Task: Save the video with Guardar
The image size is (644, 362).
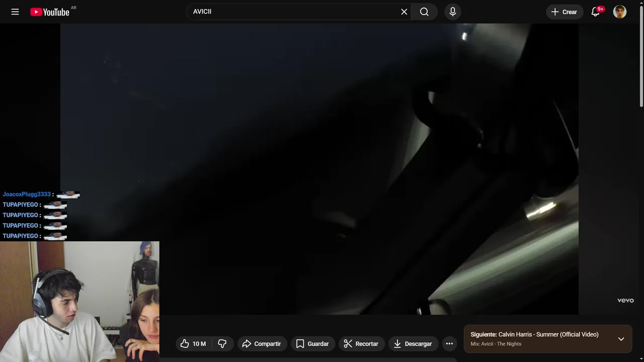Action: click(313, 343)
